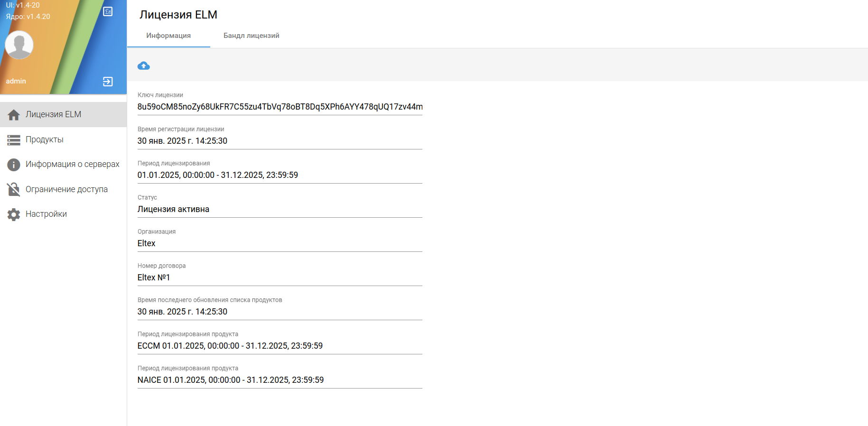Select the Информация tab

tap(168, 36)
